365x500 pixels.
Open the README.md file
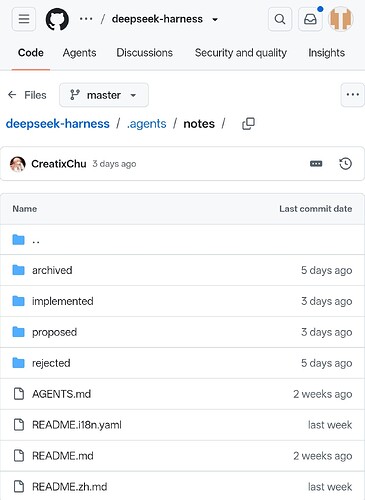63,456
